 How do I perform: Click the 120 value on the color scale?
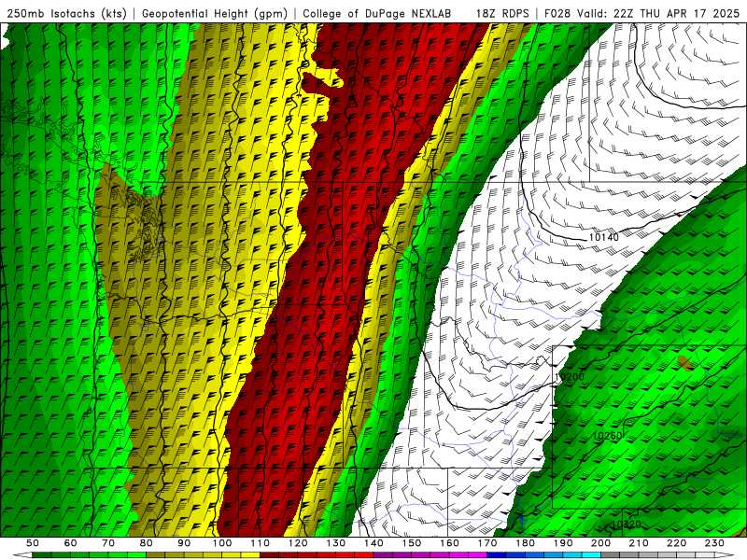point(298,543)
